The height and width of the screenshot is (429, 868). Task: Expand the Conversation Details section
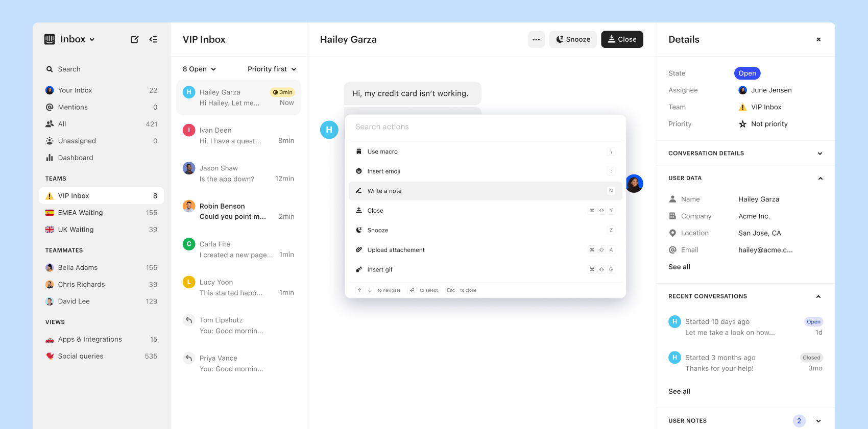(819, 153)
